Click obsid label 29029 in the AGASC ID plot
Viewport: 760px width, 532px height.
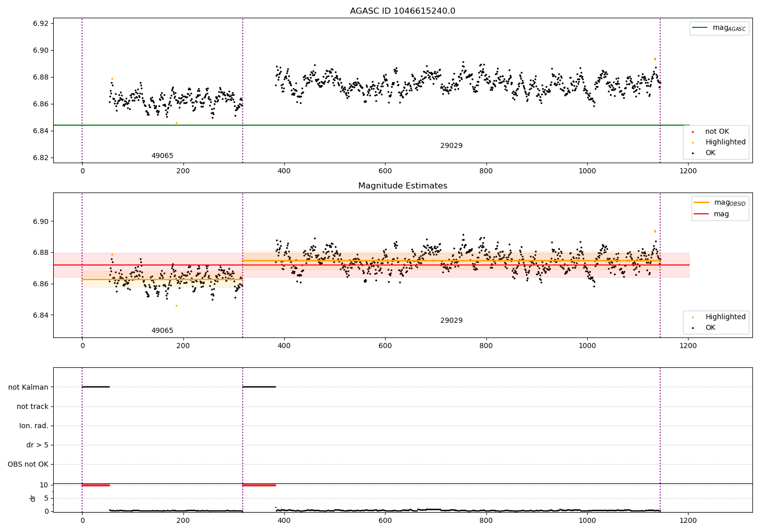[451, 146]
